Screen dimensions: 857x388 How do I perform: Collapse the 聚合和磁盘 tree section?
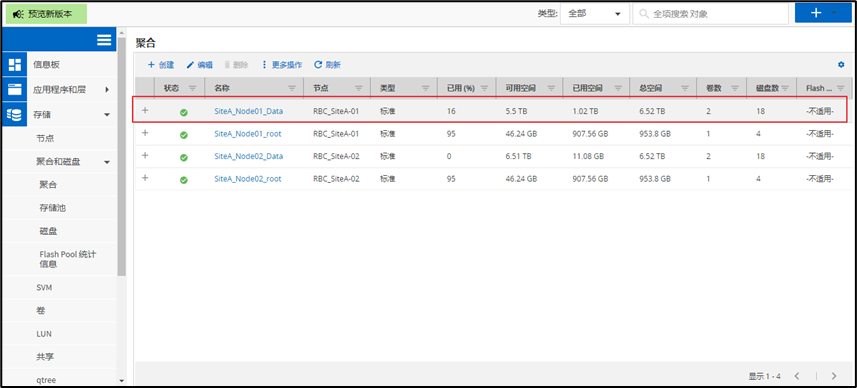pos(107,162)
